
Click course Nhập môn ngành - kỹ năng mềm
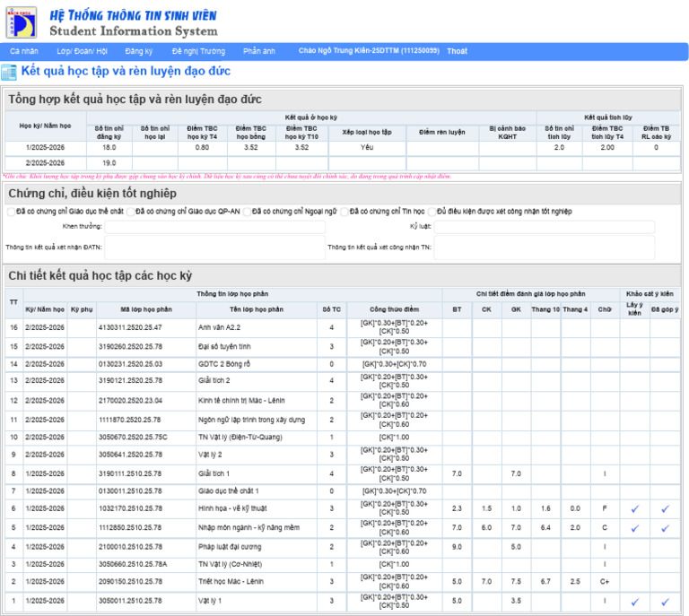click(249, 528)
